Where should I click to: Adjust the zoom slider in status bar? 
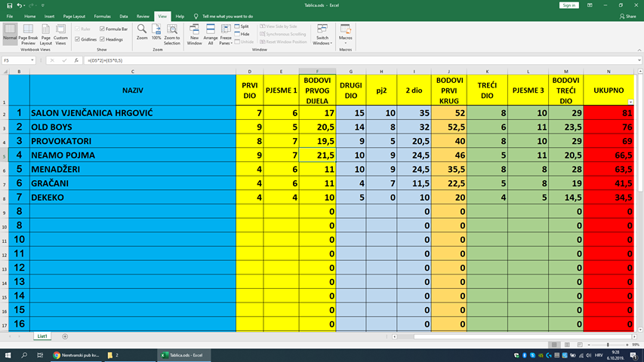(x=604, y=344)
